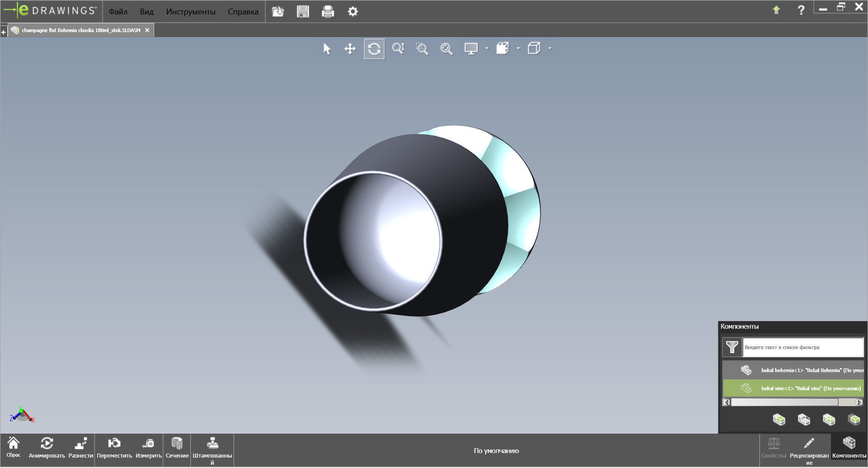Toggle the Review (Рецензирование) panel
The image size is (868, 468).
point(809,450)
